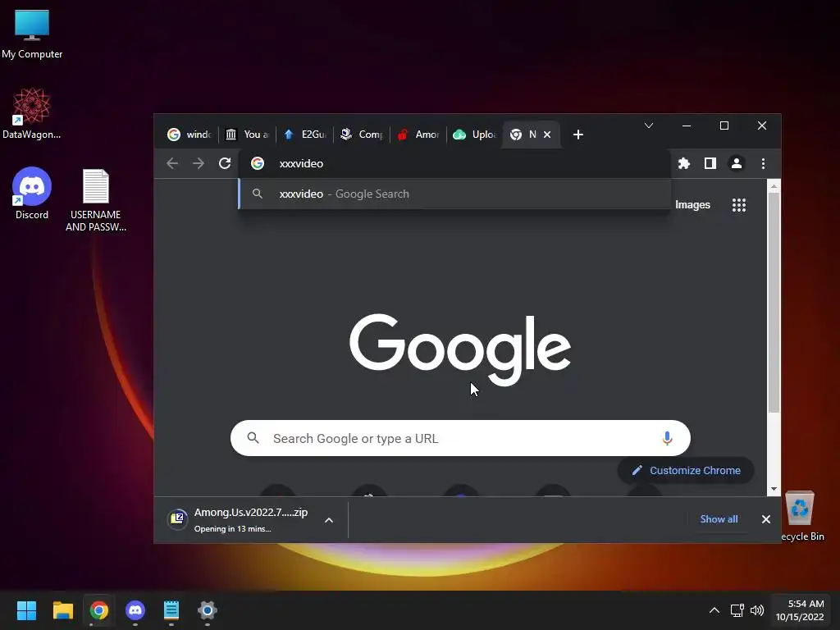Image resolution: width=840 pixels, height=630 pixels.
Task: Go forward in Chrome
Action: pyautogui.click(x=199, y=163)
